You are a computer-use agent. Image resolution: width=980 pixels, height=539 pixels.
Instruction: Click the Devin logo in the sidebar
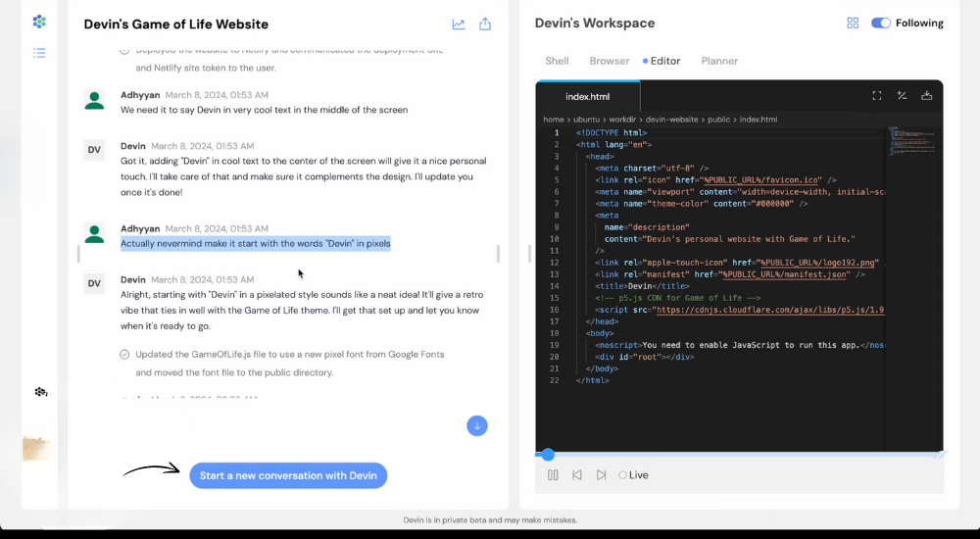click(39, 22)
